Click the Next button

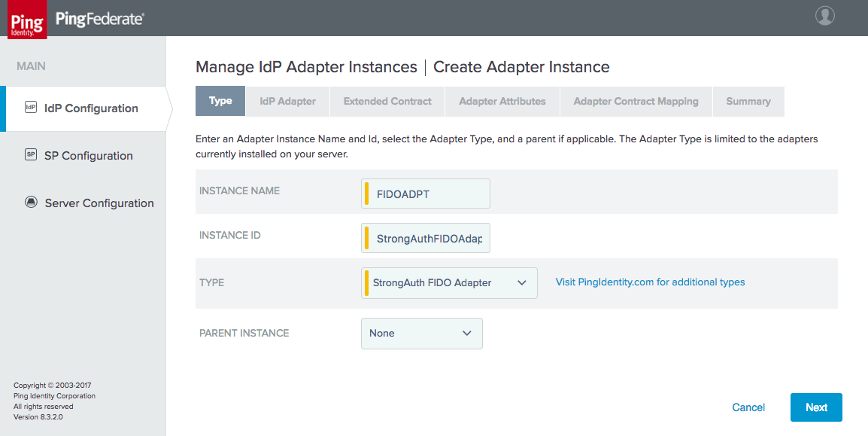817,407
